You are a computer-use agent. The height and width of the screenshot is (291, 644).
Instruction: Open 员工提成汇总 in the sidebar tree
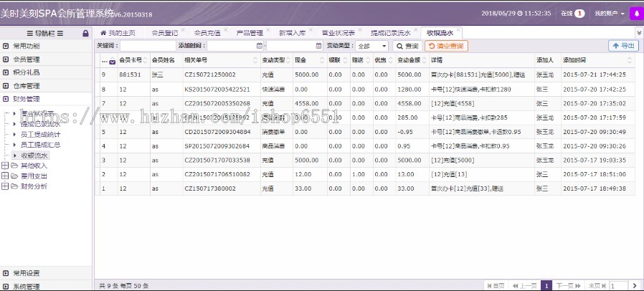point(41,145)
